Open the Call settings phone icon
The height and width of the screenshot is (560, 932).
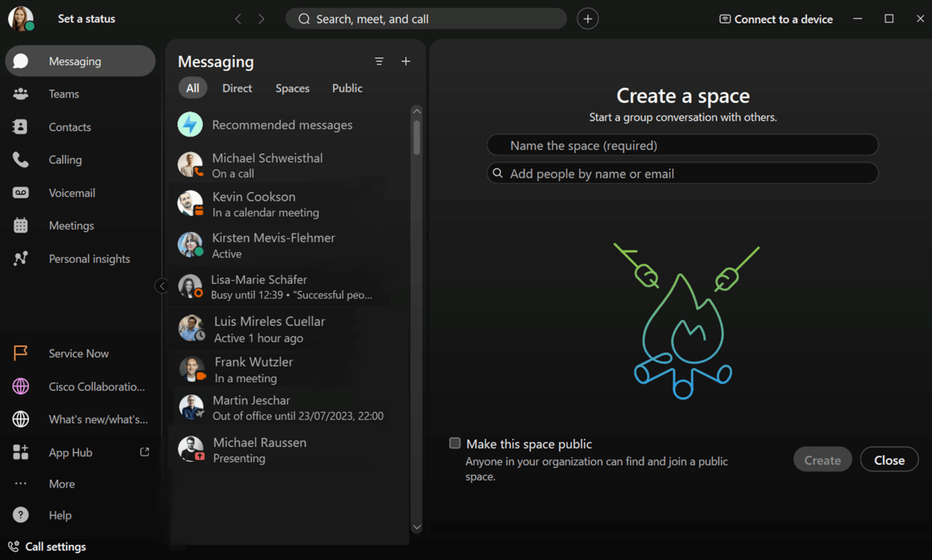tap(14, 546)
